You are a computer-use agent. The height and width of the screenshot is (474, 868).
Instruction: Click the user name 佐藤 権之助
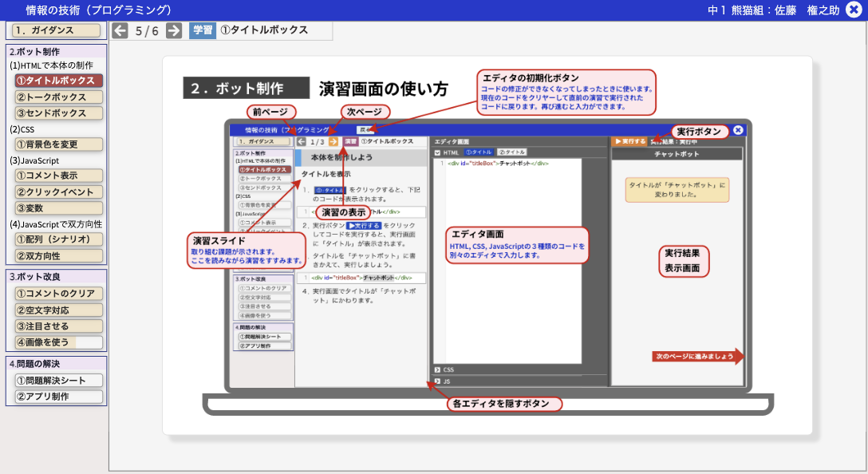(x=807, y=10)
